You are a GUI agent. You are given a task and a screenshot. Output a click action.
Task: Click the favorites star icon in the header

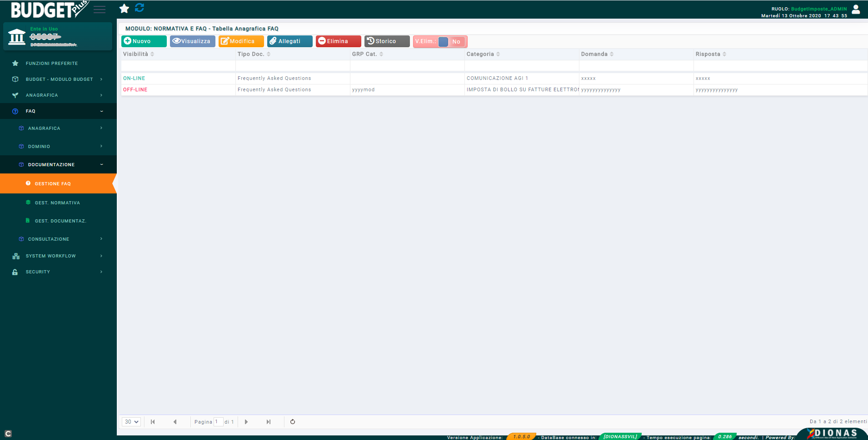pos(124,9)
